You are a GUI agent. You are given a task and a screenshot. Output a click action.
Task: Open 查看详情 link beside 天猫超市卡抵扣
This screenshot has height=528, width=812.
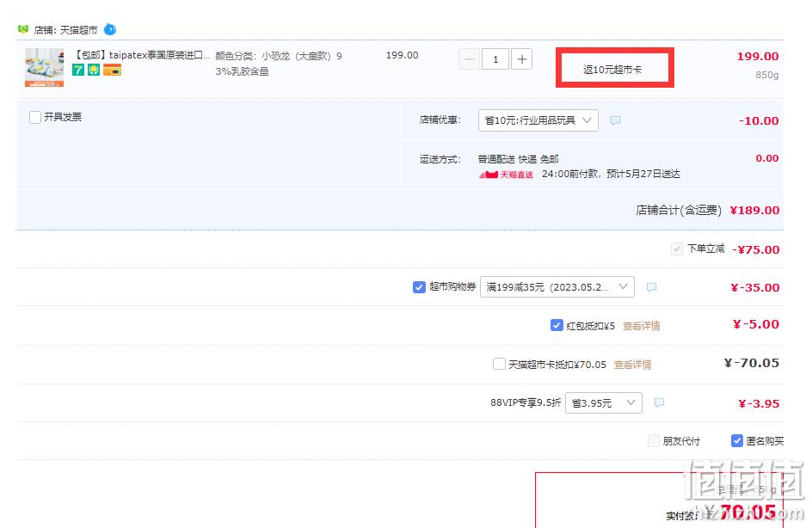click(x=633, y=365)
